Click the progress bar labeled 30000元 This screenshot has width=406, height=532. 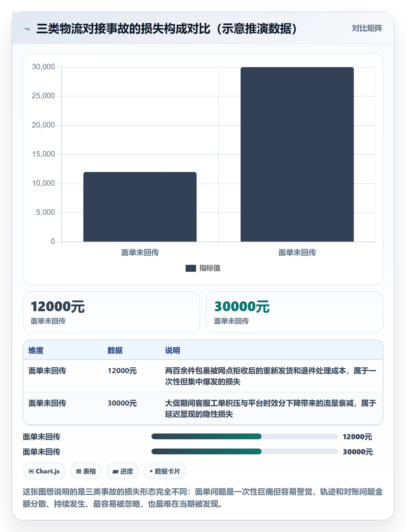(x=244, y=451)
